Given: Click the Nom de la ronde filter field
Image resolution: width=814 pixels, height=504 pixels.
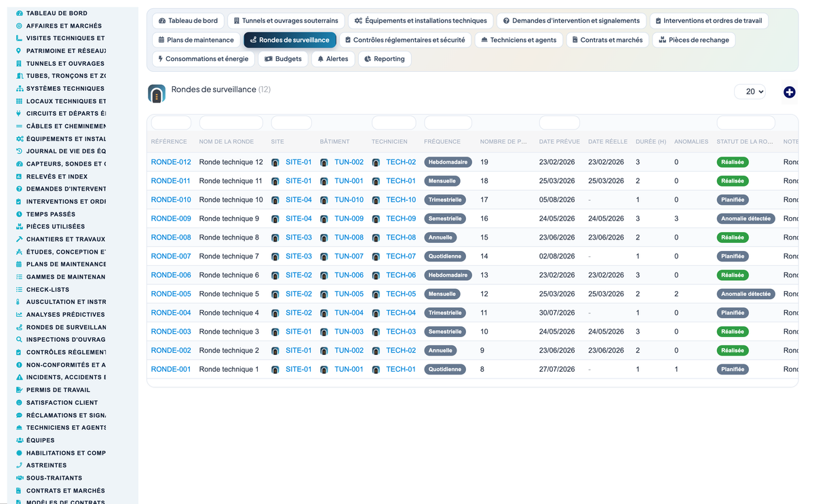Looking at the screenshot, I should [x=231, y=123].
